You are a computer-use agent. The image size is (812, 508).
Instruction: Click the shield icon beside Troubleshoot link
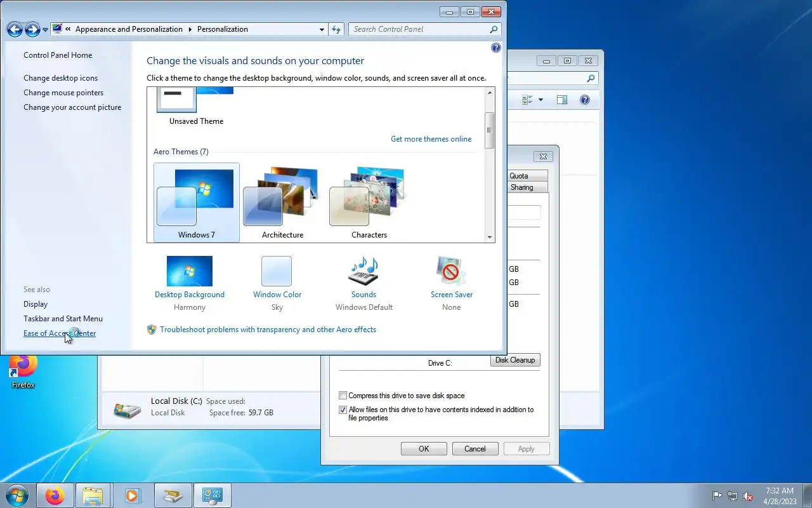(152, 330)
